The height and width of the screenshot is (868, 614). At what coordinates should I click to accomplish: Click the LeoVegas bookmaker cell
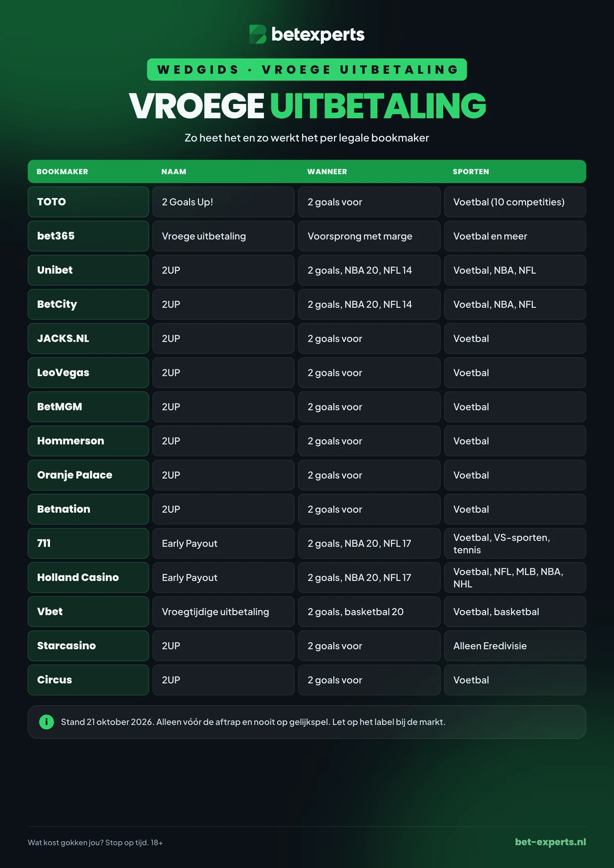click(88, 373)
